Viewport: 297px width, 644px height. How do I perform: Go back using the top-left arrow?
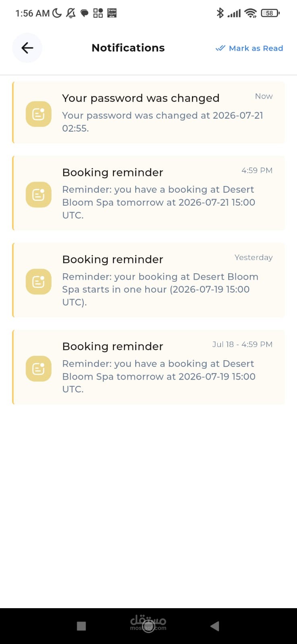pyautogui.click(x=27, y=48)
